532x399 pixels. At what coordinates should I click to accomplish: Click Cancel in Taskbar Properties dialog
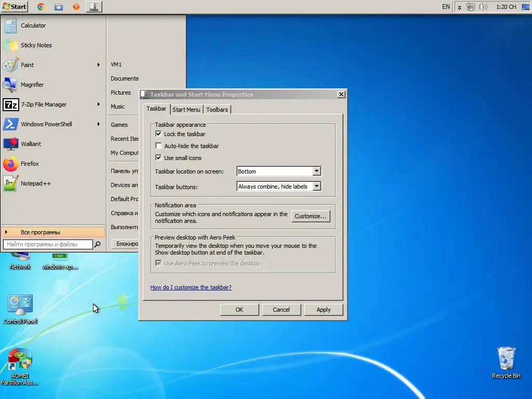pos(281,310)
